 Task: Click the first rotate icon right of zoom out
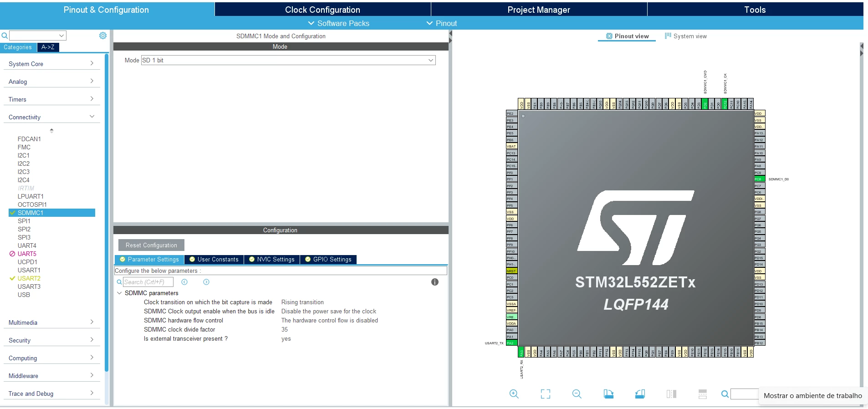point(608,394)
